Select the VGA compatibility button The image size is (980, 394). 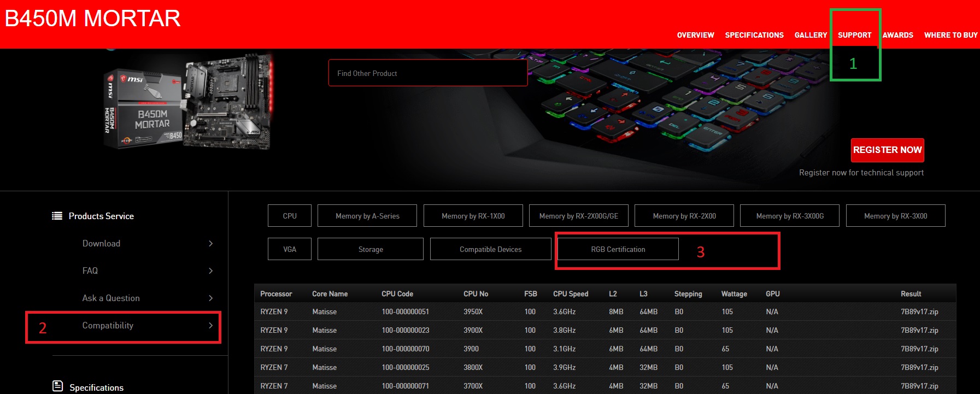[290, 249]
